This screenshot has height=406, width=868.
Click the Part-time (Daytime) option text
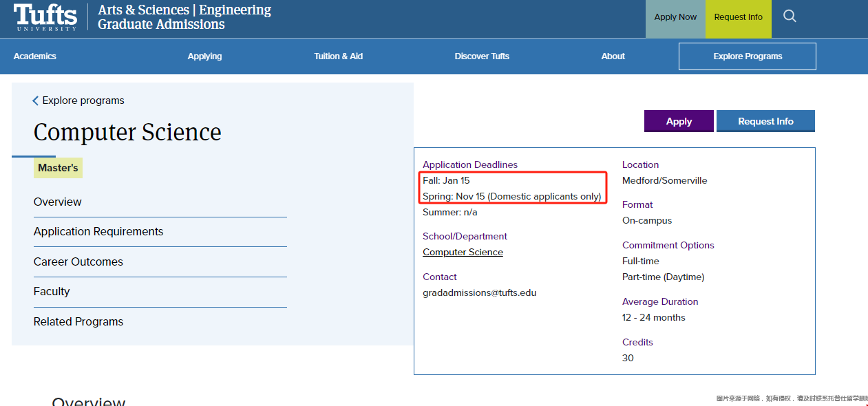[x=664, y=277]
